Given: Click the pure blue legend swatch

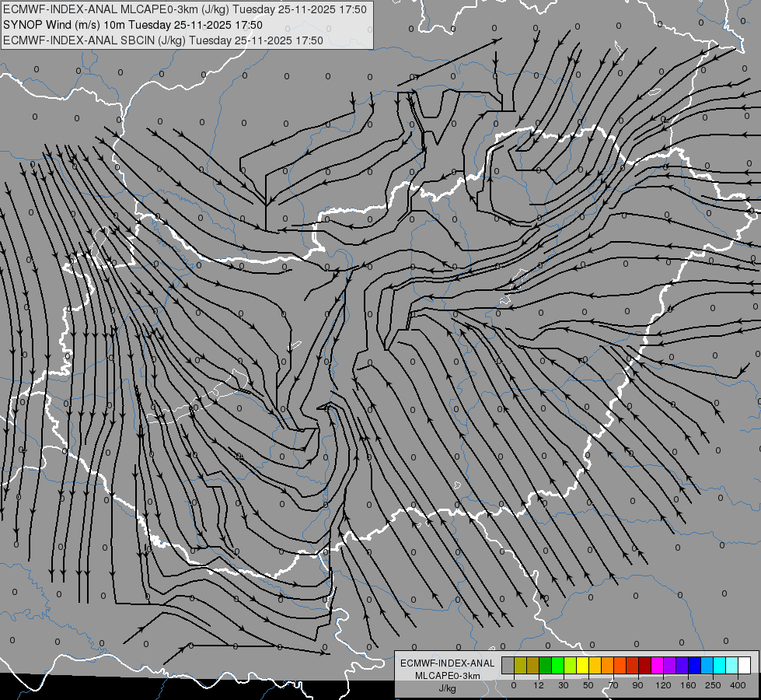Looking at the screenshot, I should (x=695, y=665).
